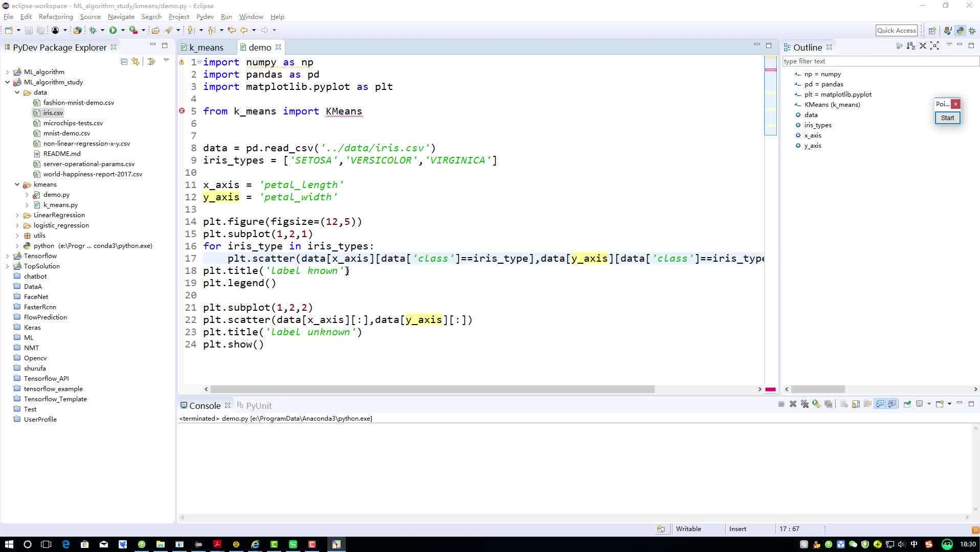Click Outline filter text field
Viewport: 980px width, 552px height.
(x=881, y=61)
